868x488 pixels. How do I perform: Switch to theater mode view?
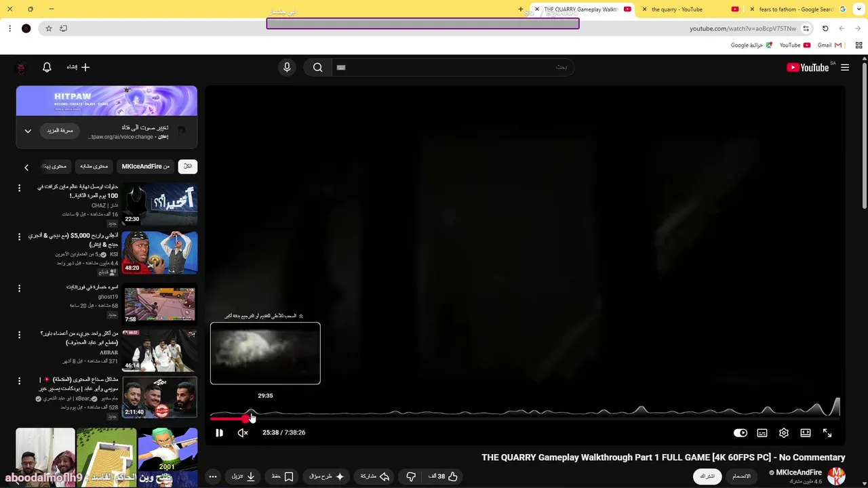(x=806, y=432)
